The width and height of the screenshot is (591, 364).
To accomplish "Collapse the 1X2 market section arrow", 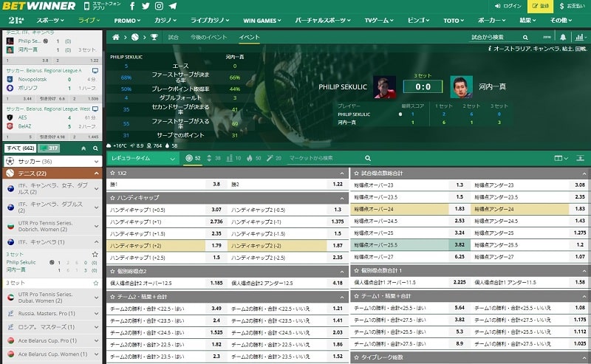I will (342, 174).
